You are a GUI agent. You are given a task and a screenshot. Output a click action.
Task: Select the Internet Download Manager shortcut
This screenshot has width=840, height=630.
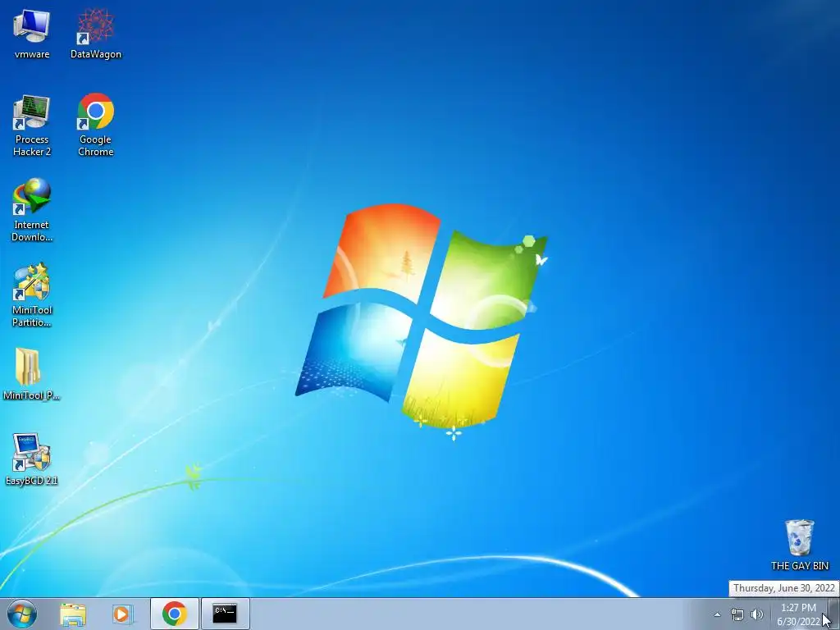[32, 210]
